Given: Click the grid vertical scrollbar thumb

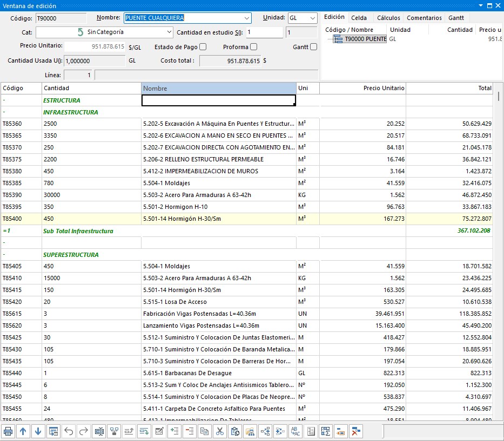Looking at the screenshot, I should tap(498, 96).
